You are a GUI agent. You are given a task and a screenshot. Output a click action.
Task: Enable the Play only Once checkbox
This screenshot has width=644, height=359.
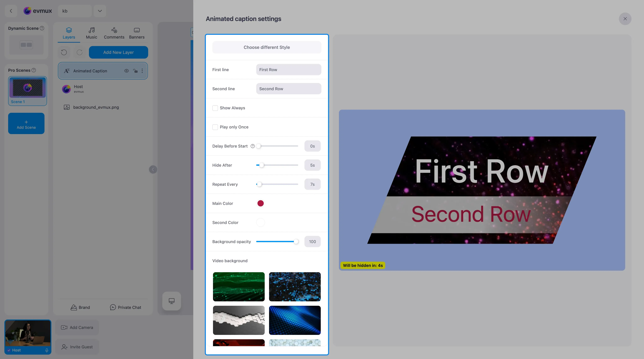coord(215,127)
